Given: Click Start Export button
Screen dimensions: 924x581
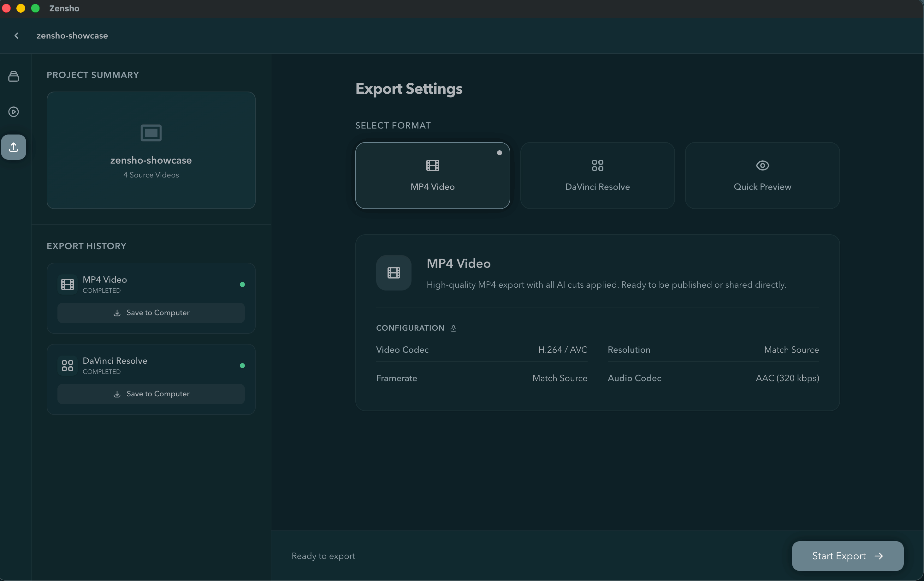Looking at the screenshot, I should (848, 556).
